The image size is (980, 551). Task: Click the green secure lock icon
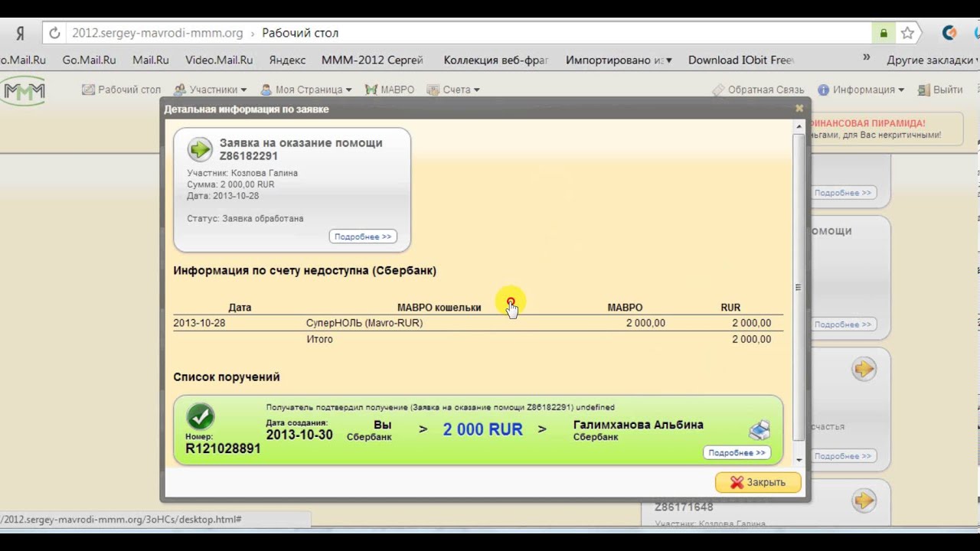[884, 33]
